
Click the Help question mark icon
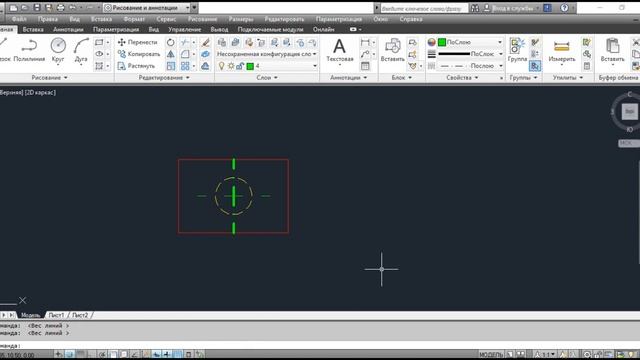pyautogui.click(x=564, y=8)
